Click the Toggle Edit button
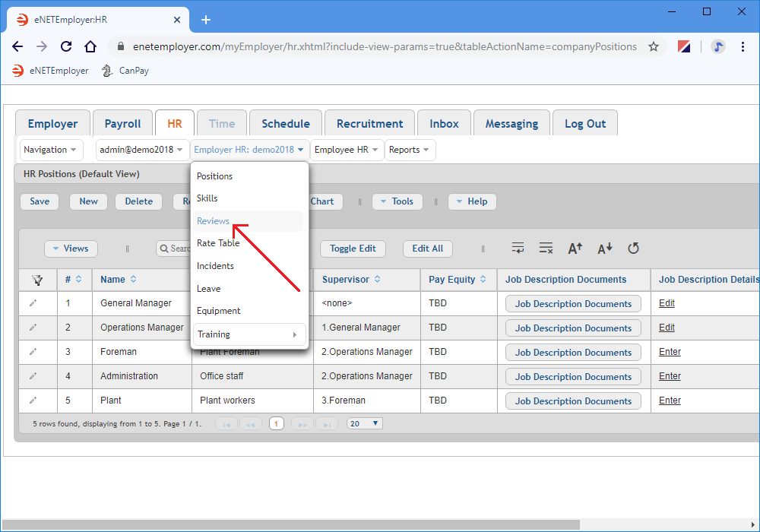The image size is (760, 532). [x=353, y=249]
